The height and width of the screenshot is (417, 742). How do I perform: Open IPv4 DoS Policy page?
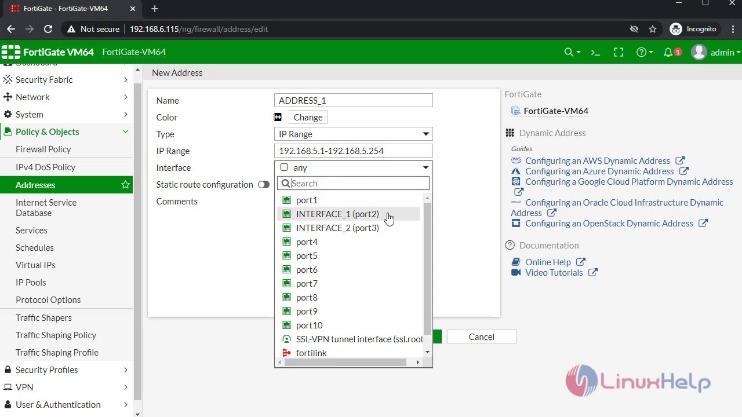tap(45, 167)
